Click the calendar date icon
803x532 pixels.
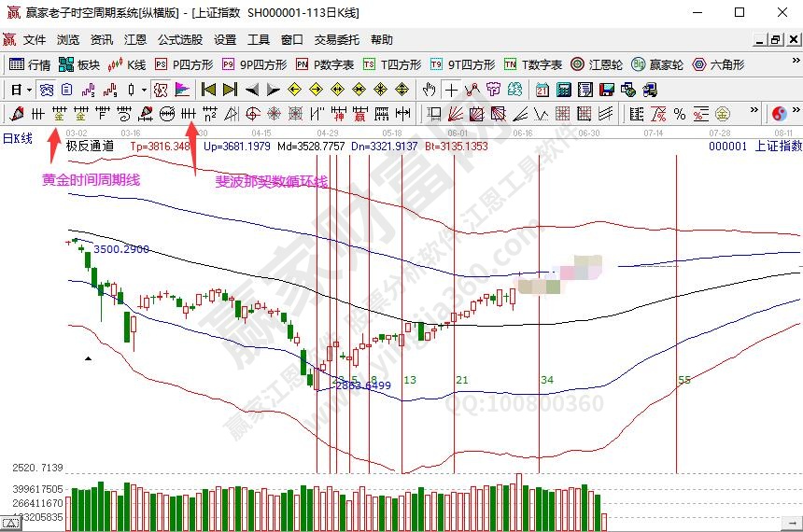(x=542, y=90)
